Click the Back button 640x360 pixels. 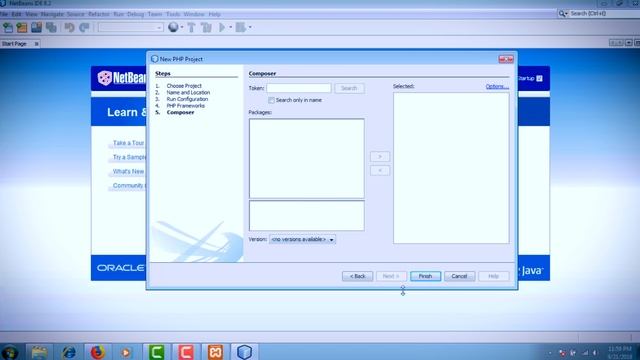click(x=357, y=276)
